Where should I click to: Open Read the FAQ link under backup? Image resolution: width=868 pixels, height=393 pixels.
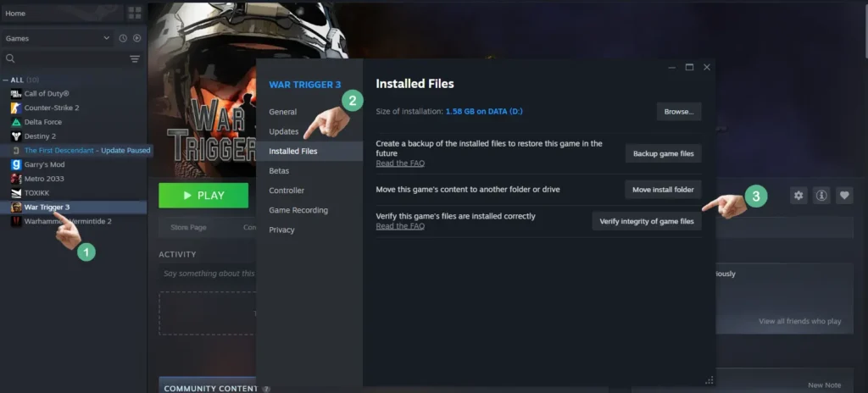(400, 163)
